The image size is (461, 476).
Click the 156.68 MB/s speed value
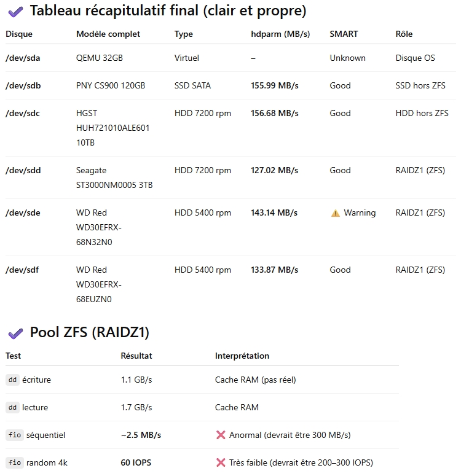pyautogui.click(x=274, y=113)
